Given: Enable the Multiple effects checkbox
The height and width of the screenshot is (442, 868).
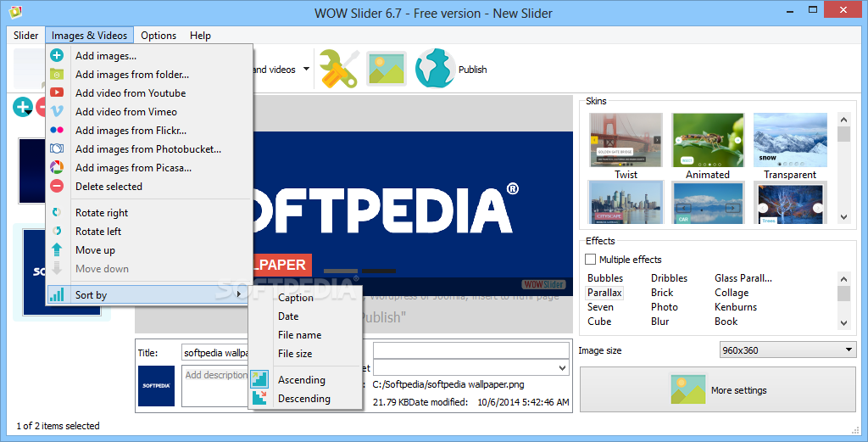Looking at the screenshot, I should coord(591,260).
